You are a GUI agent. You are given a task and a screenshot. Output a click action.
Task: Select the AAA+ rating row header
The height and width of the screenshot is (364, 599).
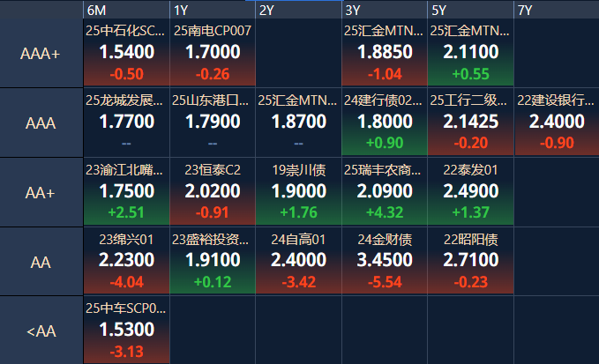pos(41,54)
